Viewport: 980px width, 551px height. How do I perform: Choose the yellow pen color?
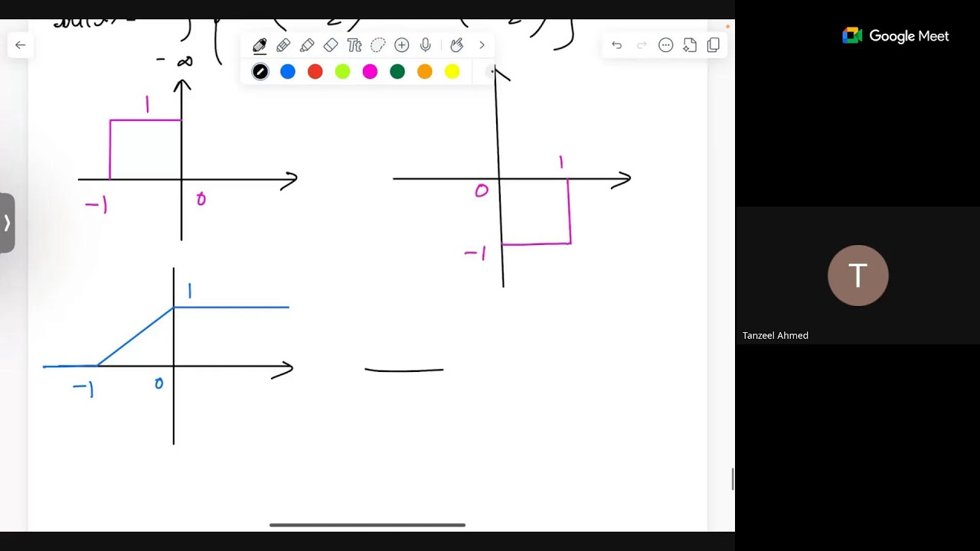coord(452,72)
